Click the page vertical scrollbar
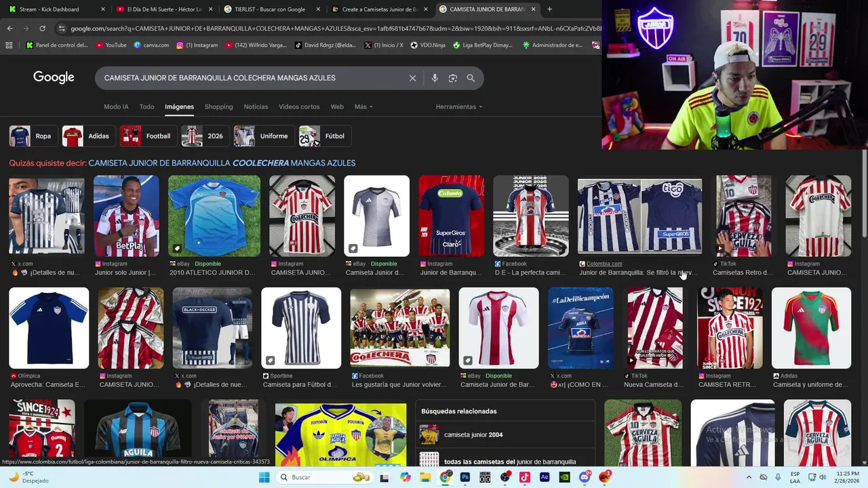Image resolution: width=868 pixels, height=488 pixels. 864,193
